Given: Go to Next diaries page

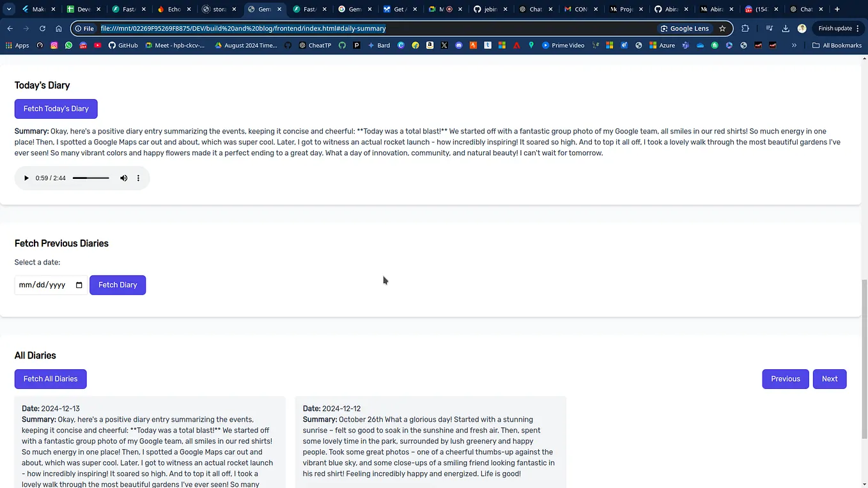Looking at the screenshot, I should click(830, 379).
